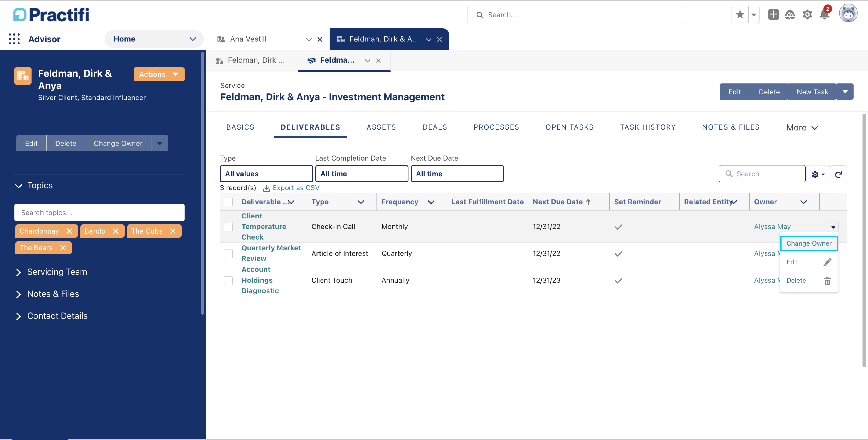Open the Trailhead guidance icon
This screenshot has width=868, height=440.
point(790,14)
